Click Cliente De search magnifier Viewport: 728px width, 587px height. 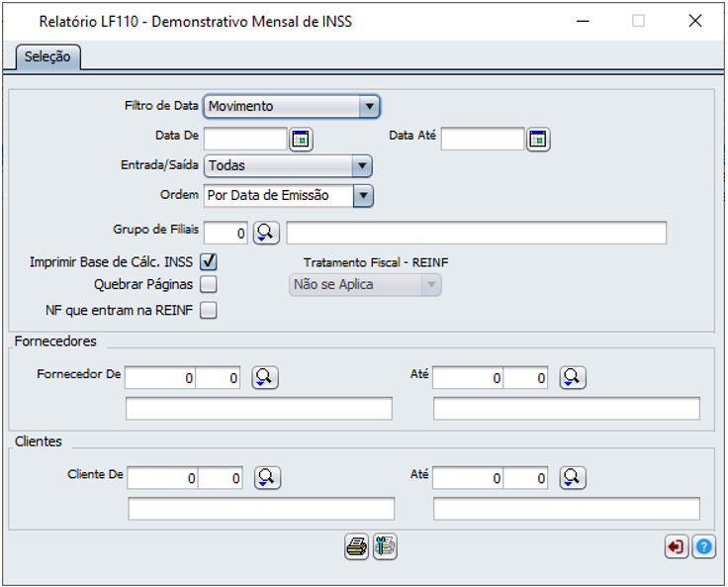(267, 477)
